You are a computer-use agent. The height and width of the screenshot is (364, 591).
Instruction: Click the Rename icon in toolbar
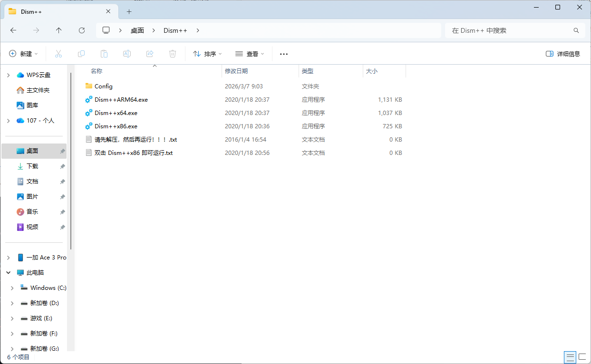click(127, 54)
